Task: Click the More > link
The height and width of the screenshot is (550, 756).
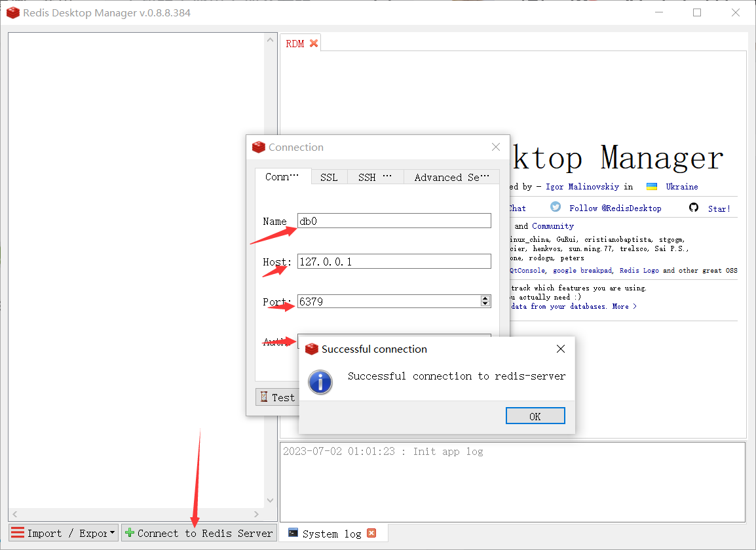Action: 624,306
